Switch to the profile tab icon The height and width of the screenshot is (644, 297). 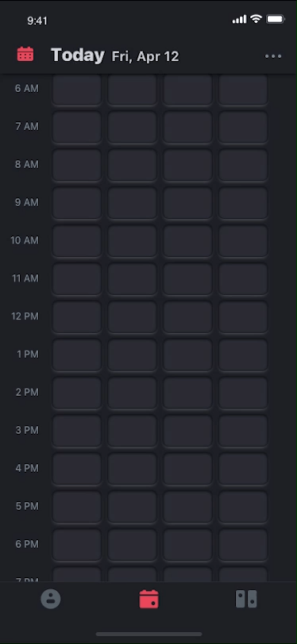(51, 599)
